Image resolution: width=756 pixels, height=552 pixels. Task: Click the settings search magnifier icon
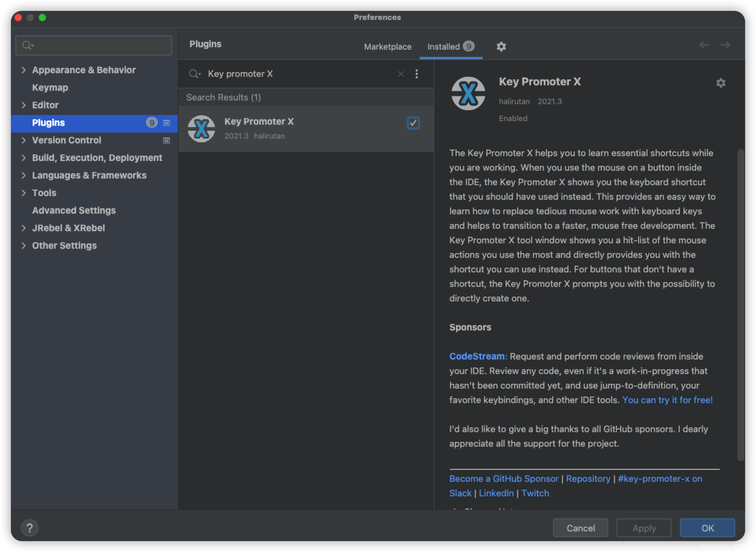tap(28, 45)
